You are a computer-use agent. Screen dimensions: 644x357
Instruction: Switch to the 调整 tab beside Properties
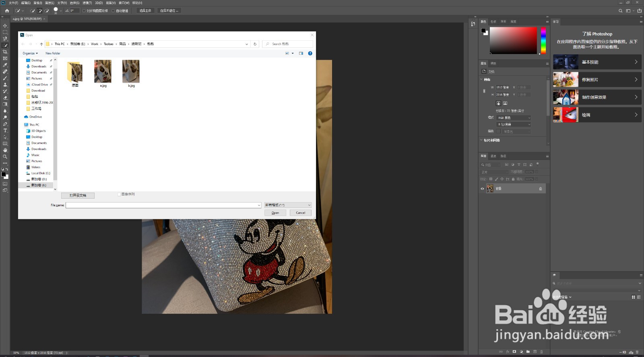(493, 63)
